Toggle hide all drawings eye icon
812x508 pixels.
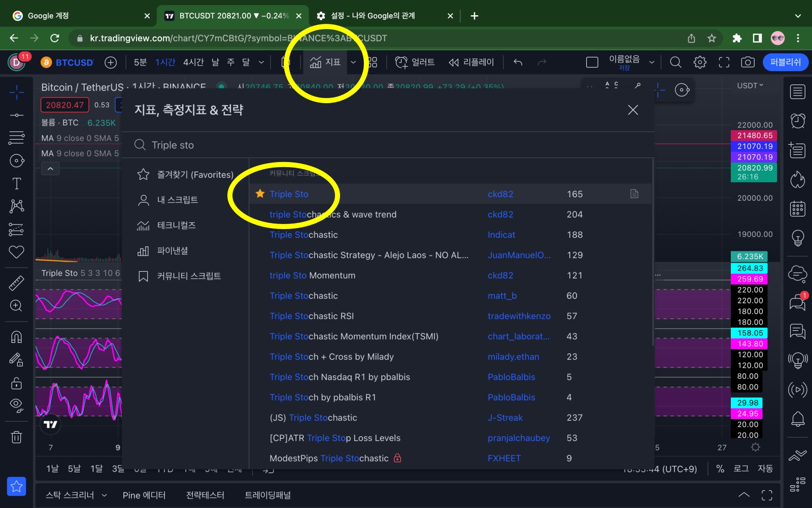click(x=16, y=405)
